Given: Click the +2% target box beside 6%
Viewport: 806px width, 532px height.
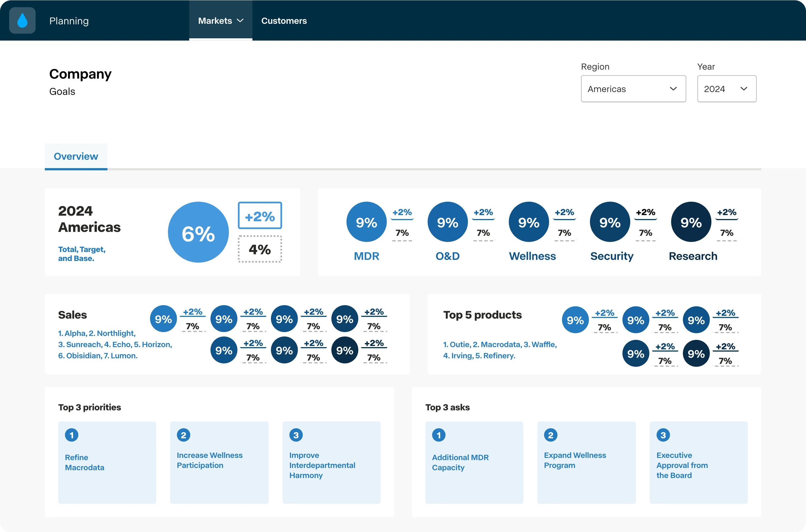Looking at the screenshot, I should [260, 216].
